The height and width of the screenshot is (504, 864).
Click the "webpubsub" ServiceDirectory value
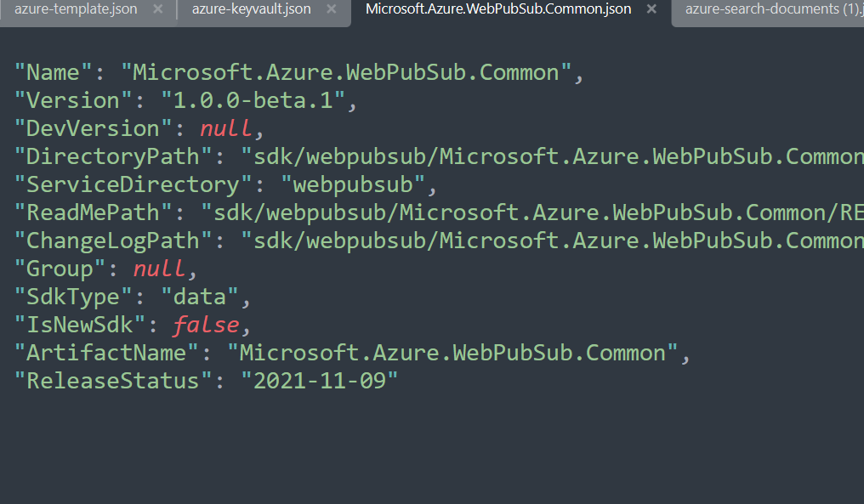[x=353, y=185]
